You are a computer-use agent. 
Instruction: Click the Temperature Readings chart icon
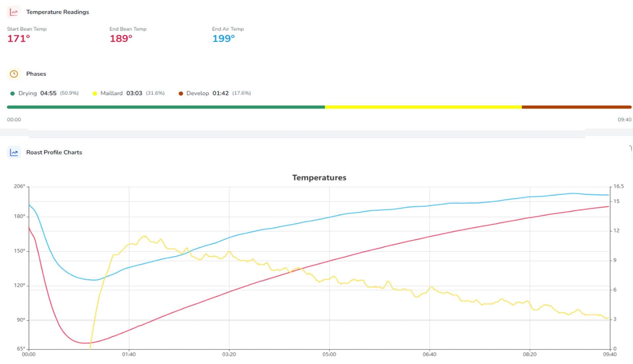[x=14, y=12]
